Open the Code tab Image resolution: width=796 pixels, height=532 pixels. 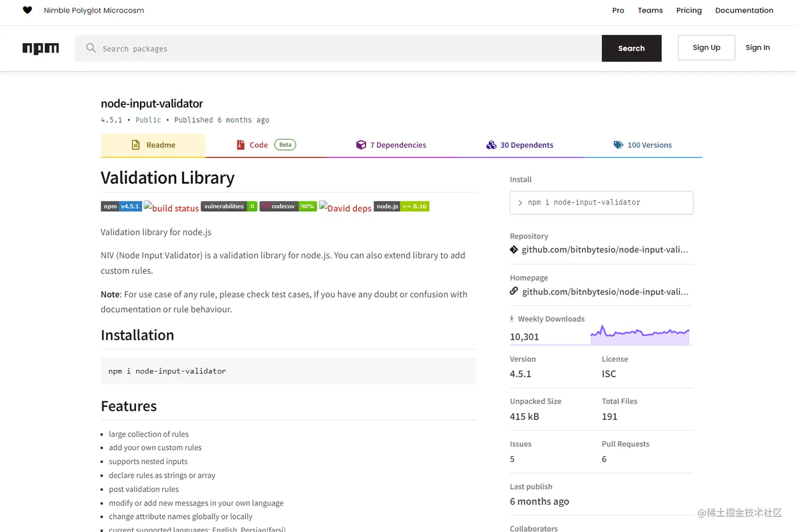[266, 145]
